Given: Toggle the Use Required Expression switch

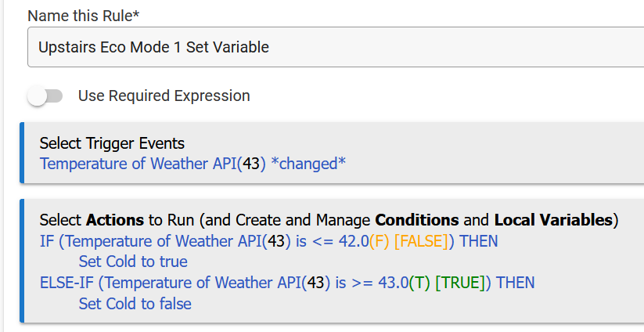Looking at the screenshot, I should [x=45, y=96].
